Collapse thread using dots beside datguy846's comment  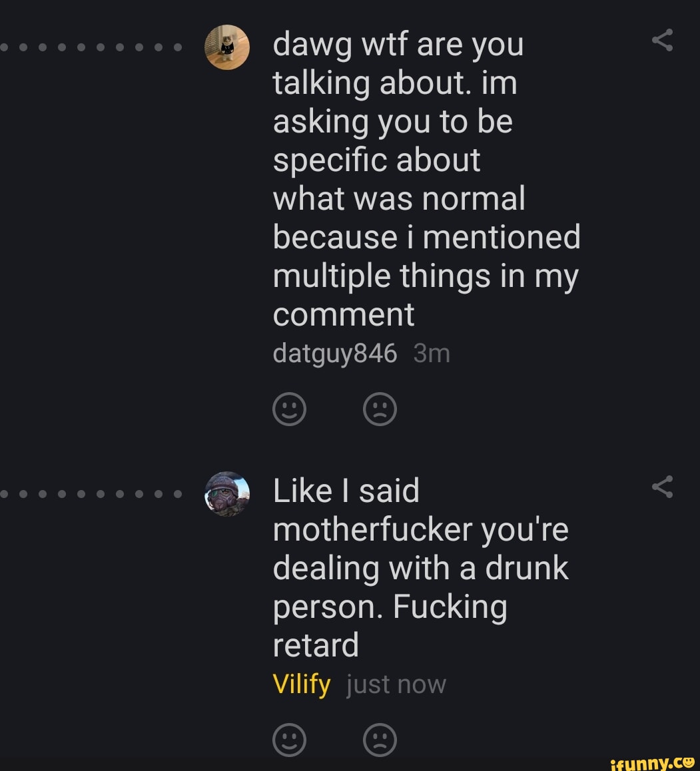(x=90, y=48)
